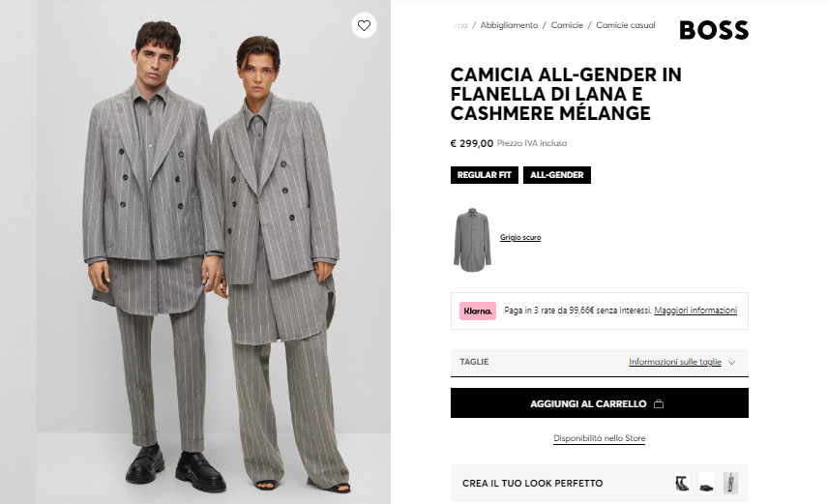The height and width of the screenshot is (504, 827).
Task: Open Informazioni sulle taglie link
Action: (675, 363)
